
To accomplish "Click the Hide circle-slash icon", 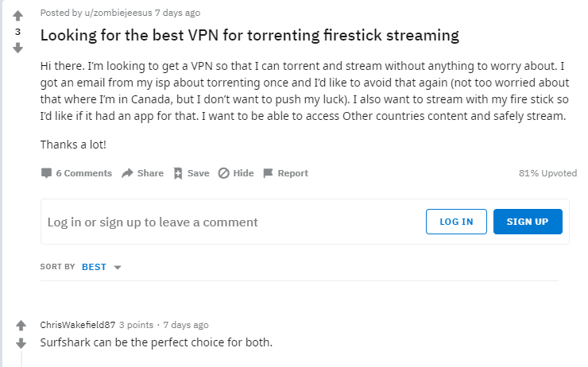I will click(223, 173).
